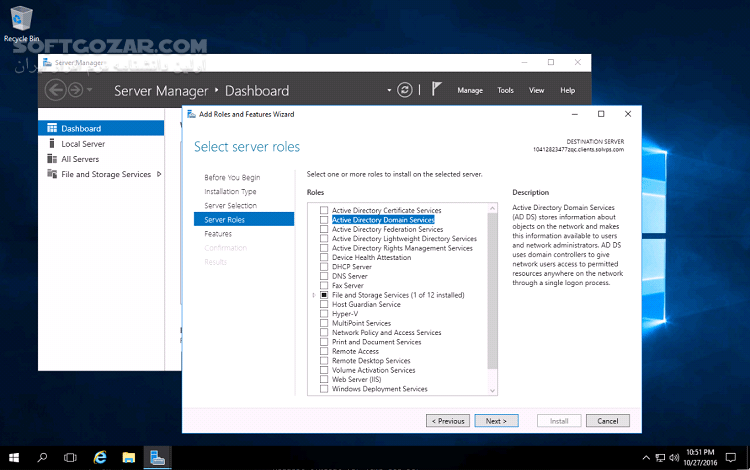Viewport: 750px width, 470px height.
Task: Select Host Guardian Service row
Action: click(366, 304)
